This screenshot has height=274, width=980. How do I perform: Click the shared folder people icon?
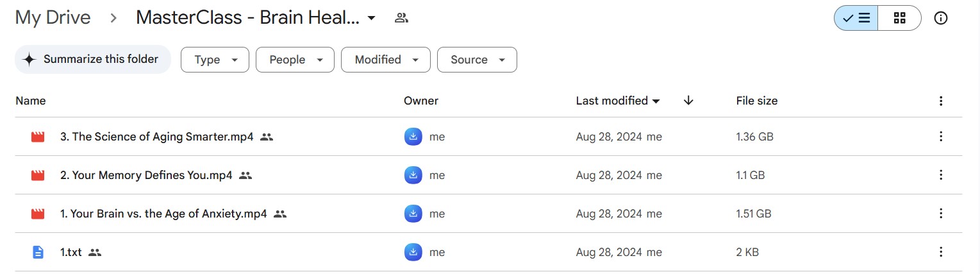pos(402,18)
